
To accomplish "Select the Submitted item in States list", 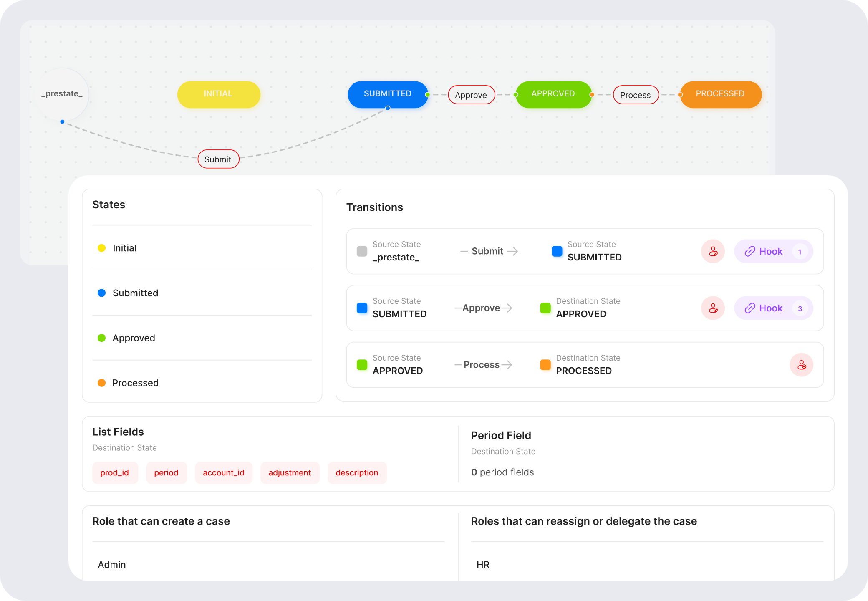I will (135, 293).
